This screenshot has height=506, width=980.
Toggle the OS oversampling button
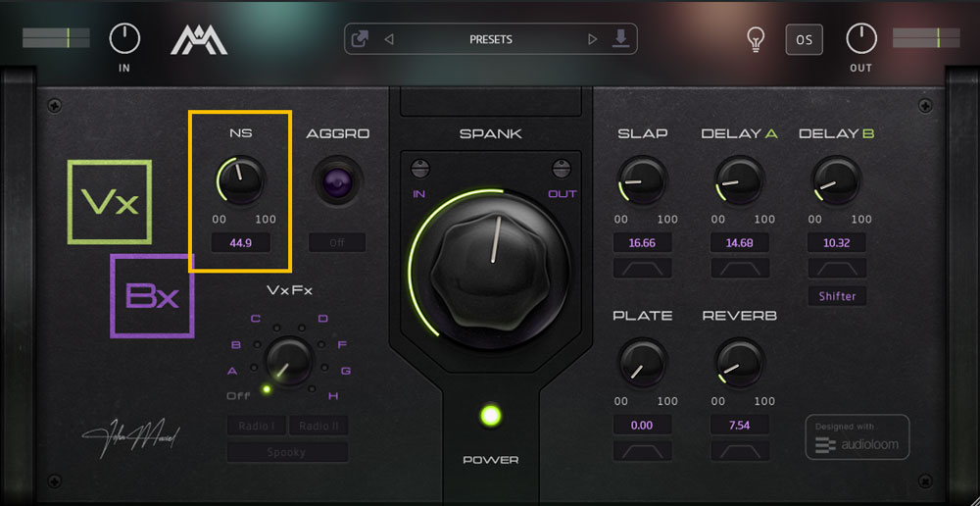pos(804,39)
